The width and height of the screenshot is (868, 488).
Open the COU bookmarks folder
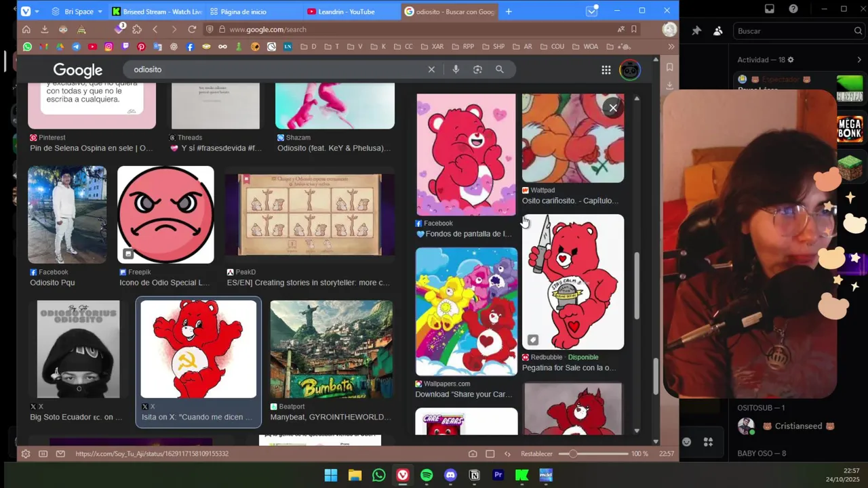(552, 47)
